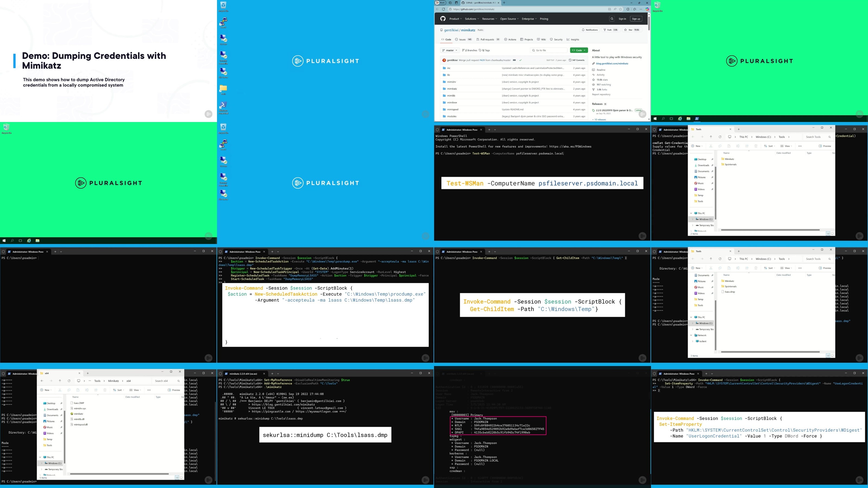Open See more ellipsis in x64 explorer toolbar
Image resolution: width=868 pixels, height=488 pixels.
149,390
